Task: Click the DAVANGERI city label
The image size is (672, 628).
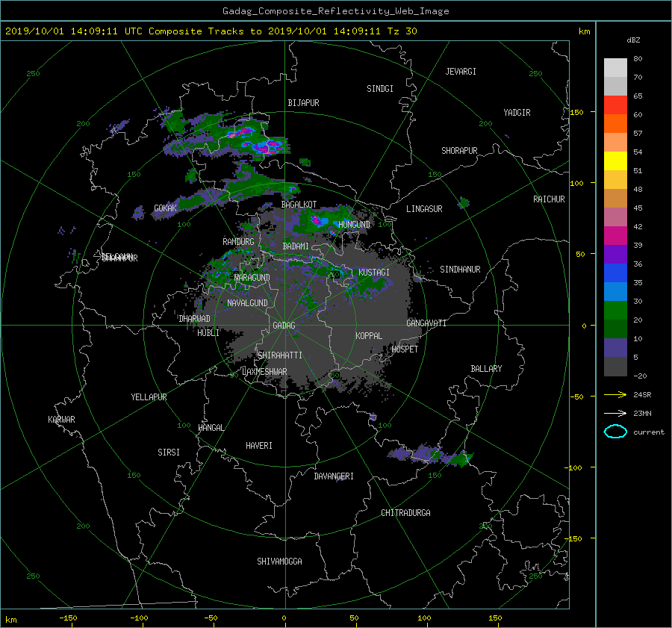Action: 334,476
